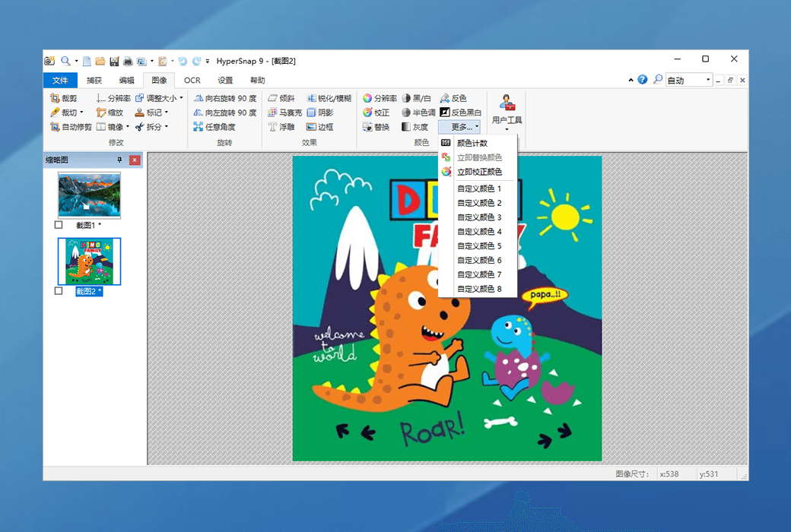Check the box beside 截图2 thumbnail
Image resolution: width=791 pixels, height=532 pixels.
click(x=59, y=291)
